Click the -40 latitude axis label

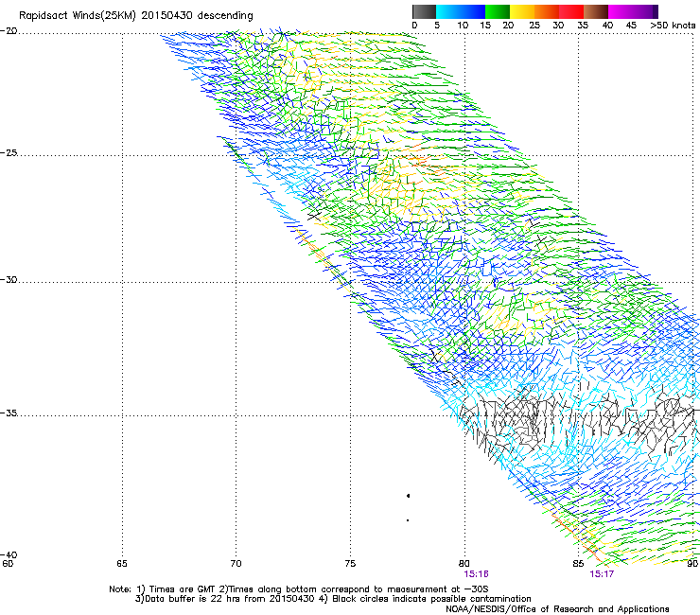pyautogui.click(x=9, y=554)
